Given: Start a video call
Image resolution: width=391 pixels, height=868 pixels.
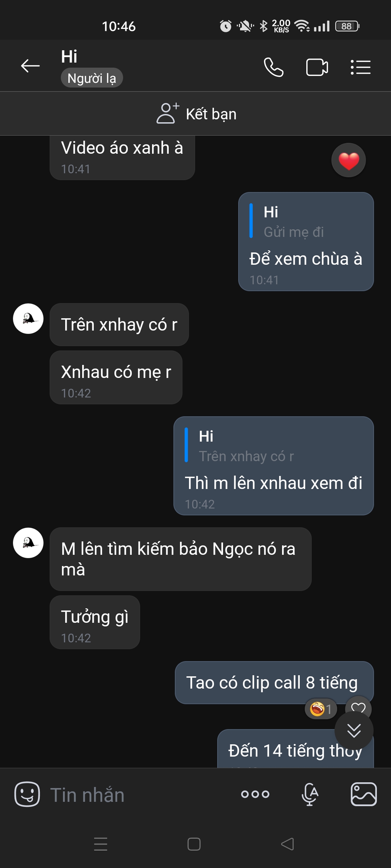Looking at the screenshot, I should (x=317, y=67).
